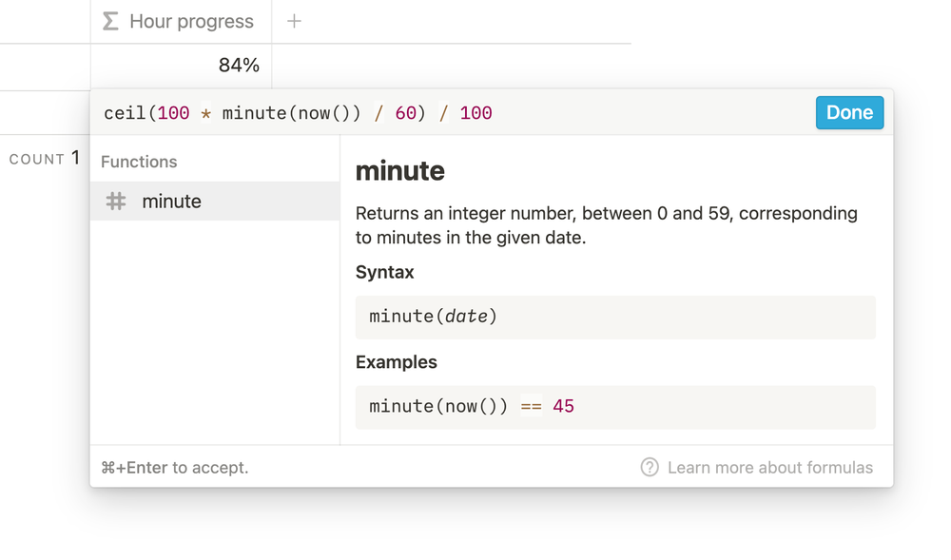Click the bold minute documentation heading
This screenshot has width=951, height=560.
pos(399,171)
